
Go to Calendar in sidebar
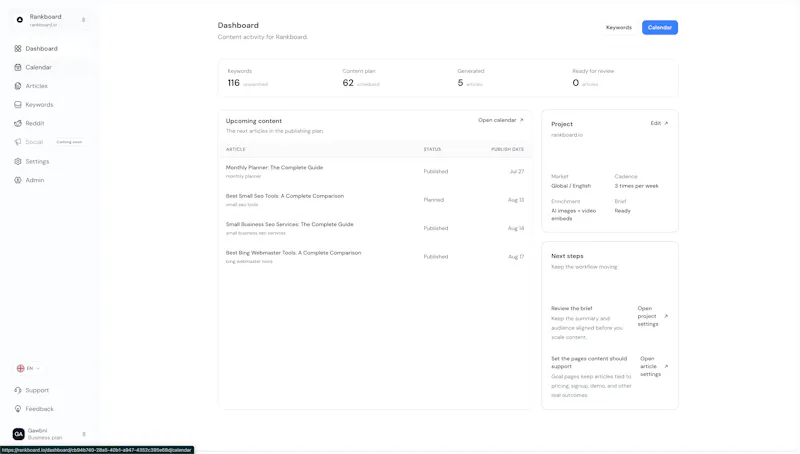(x=48, y=67)
